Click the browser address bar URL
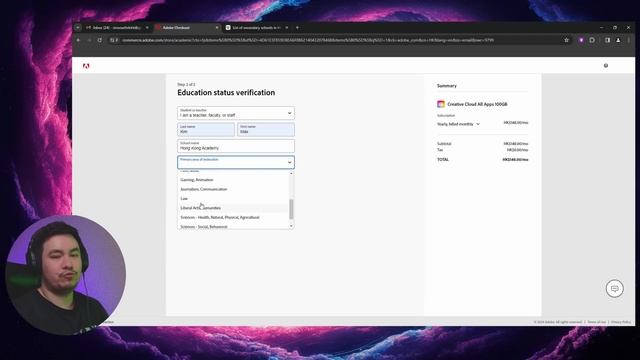The image size is (640, 360). point(308,40)
